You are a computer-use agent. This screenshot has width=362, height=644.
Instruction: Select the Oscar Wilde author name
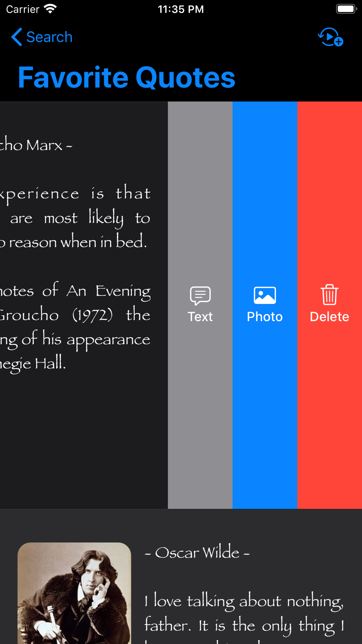(x=197, y=553)
